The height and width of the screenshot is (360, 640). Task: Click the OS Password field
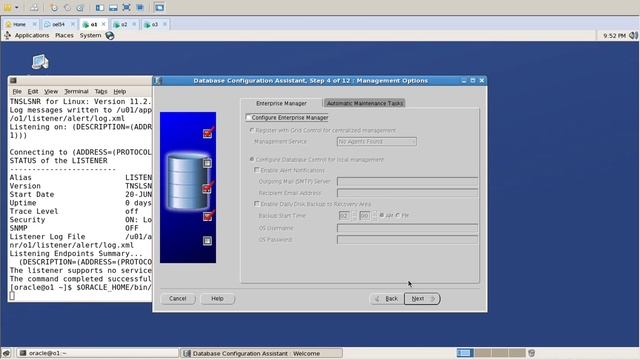coord(407,240)
